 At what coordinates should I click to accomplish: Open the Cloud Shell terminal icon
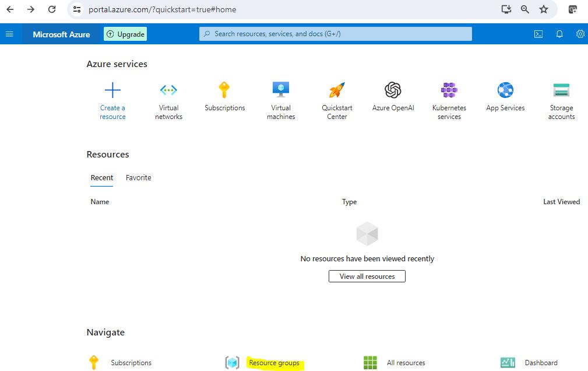tap(538, 34)
